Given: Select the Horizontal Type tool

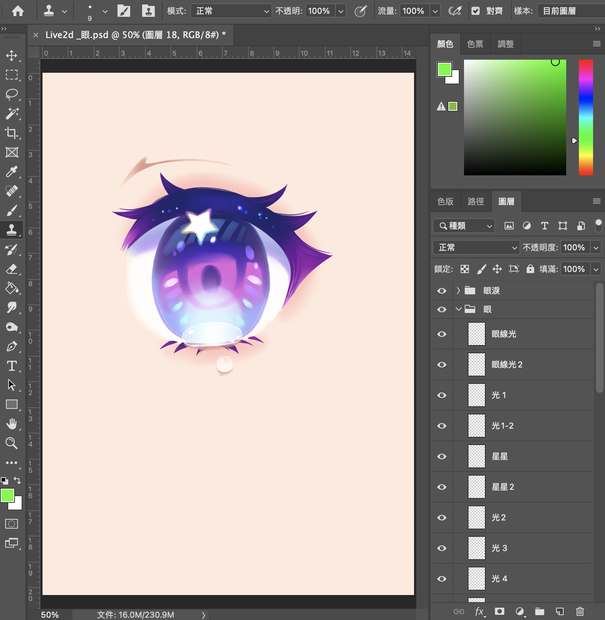Looking at the screenshot, I should click(11, 366).
